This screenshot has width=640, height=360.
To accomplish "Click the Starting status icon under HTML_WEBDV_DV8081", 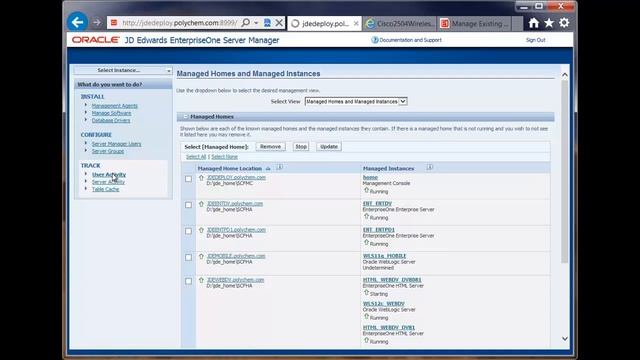I will (366, 293).
